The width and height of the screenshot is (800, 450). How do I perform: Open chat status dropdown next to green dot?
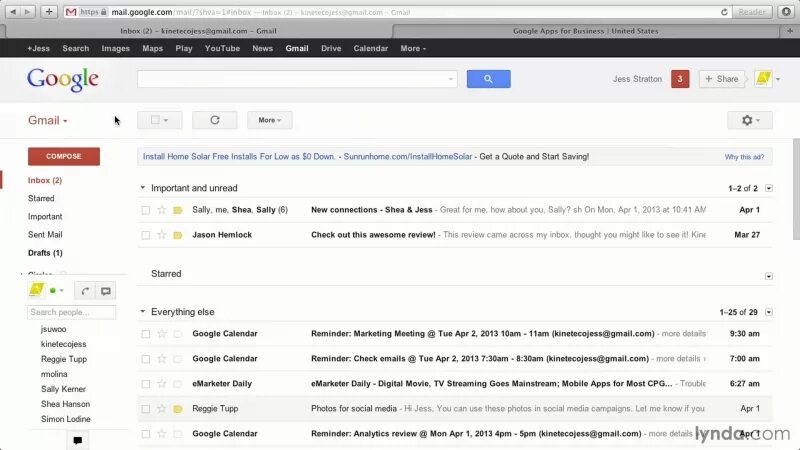[x=61, y=291]
